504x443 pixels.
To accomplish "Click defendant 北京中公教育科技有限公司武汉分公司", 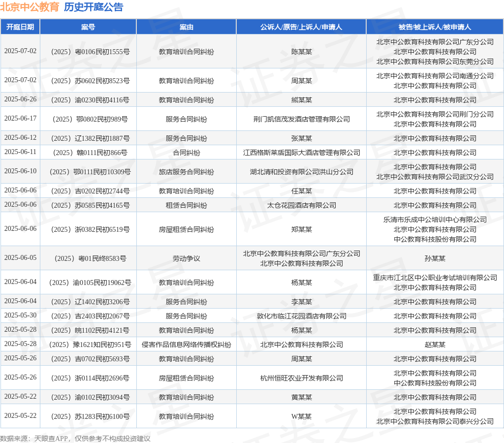I will pos(435,177).
